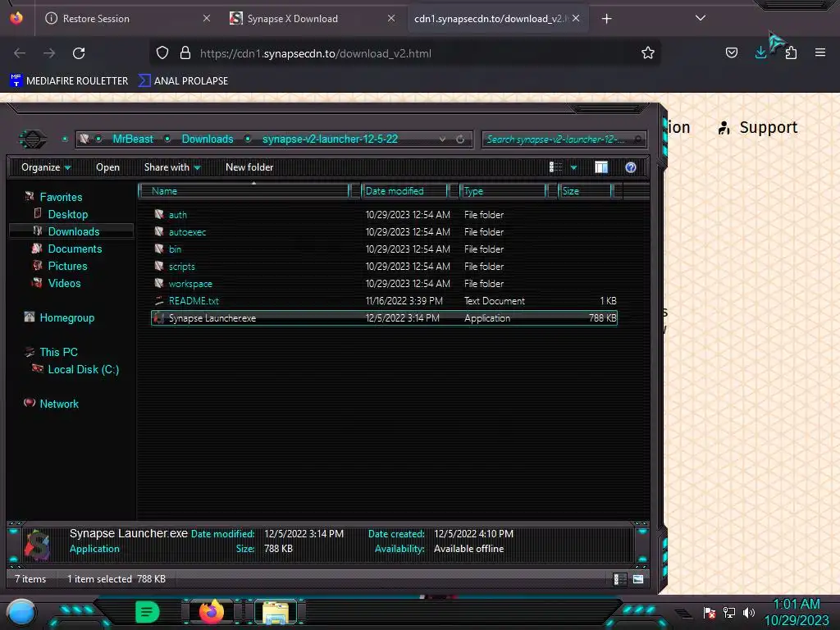This screenshot has height=630, width=840.
Task: Expand Favorites in the navigation pane
Action: (61, 197)
